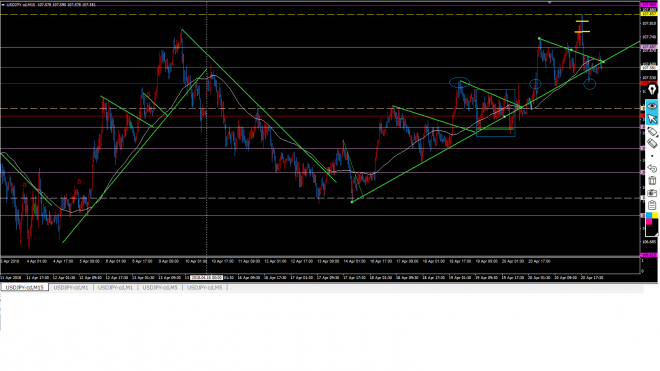Screen dimensions: 660x371
Task: Undo last drawing with arrow icon
Action: (x=652, y=168)
